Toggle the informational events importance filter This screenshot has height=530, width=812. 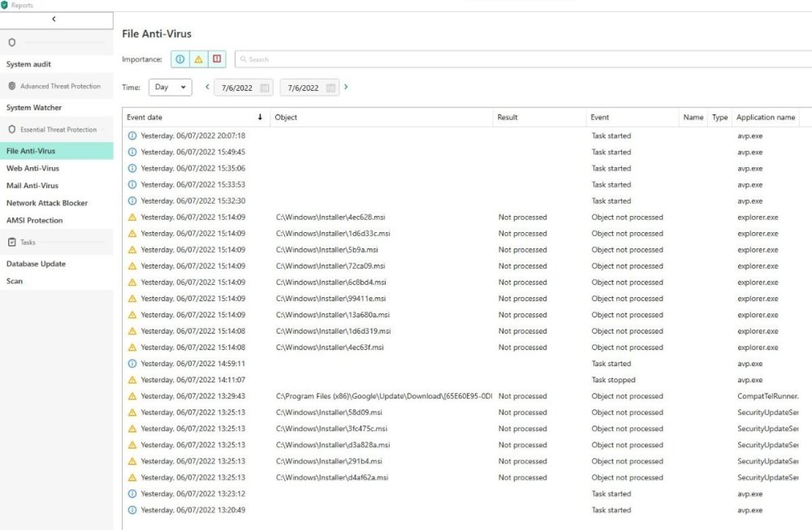pyautogui.click(x=179, y=59)
